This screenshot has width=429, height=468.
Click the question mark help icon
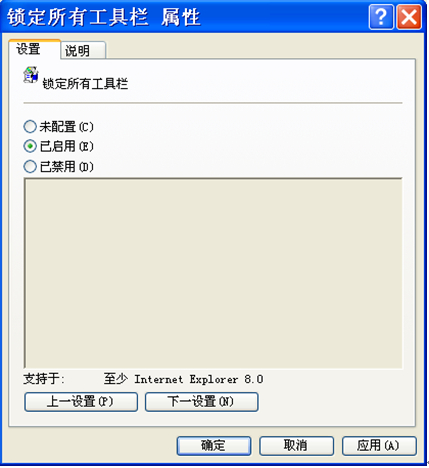tap(381, 17)
